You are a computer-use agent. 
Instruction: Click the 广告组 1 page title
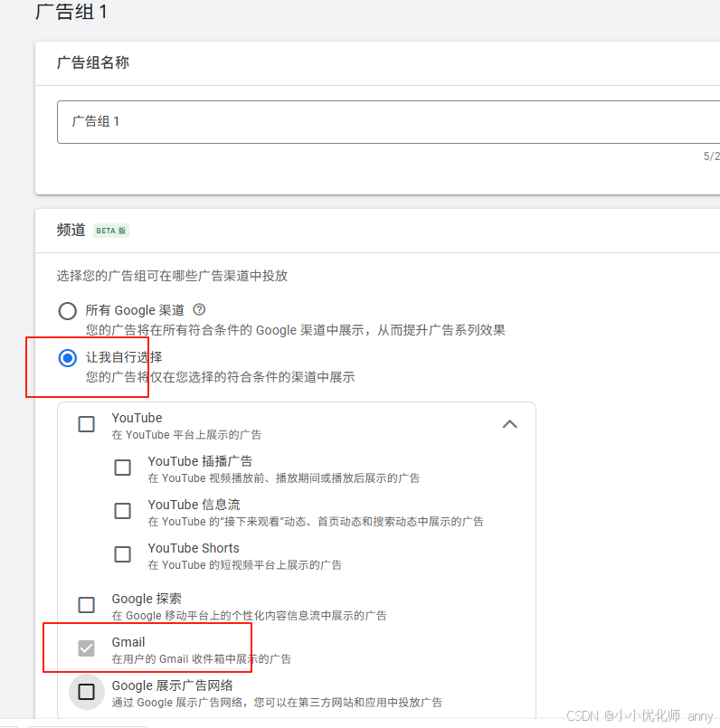[71, 12]
